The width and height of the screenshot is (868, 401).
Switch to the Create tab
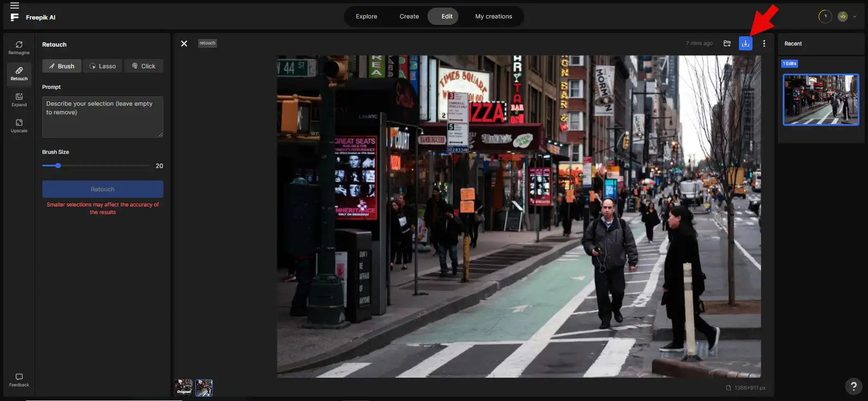409,16
